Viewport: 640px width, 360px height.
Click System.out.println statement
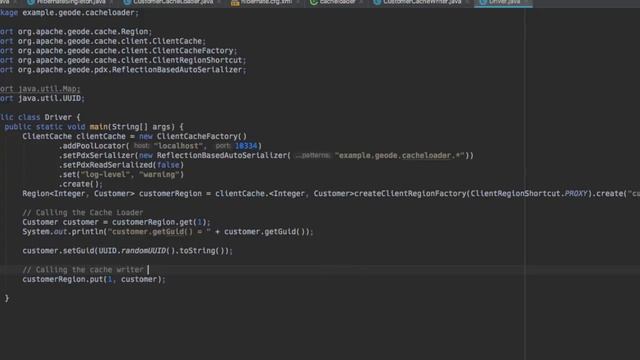click(x=168, y=232)
